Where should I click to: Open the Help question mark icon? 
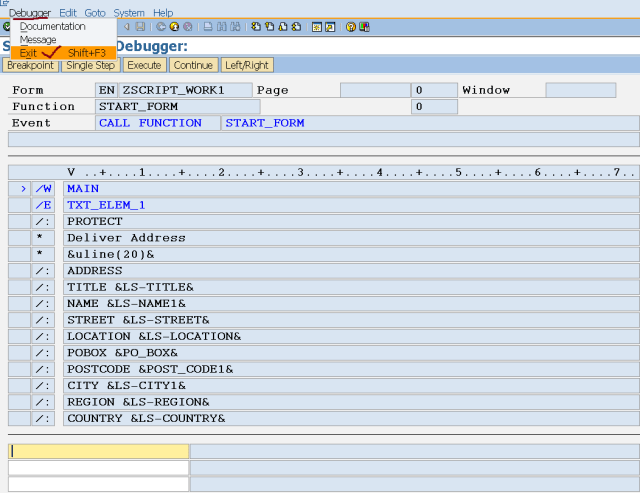[351, 27]
